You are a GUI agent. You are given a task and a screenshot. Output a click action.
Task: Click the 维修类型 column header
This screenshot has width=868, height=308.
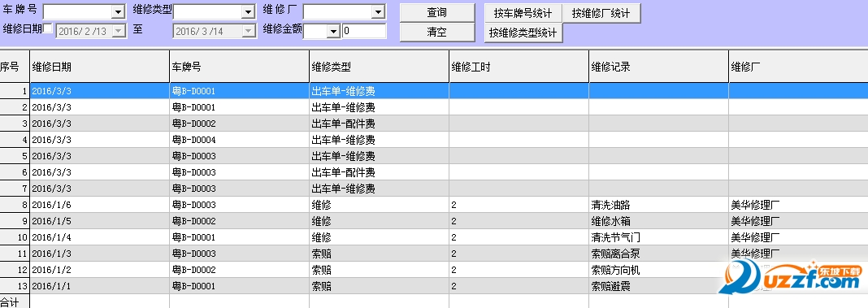pos(380,67)
